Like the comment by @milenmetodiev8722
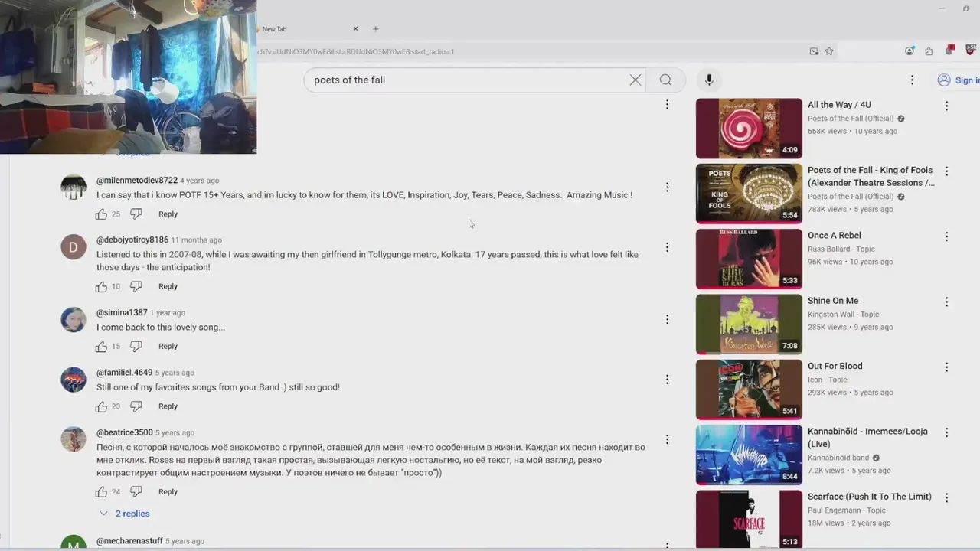The image size is (980, 551). pyautogui.click(x=101, y=214)
